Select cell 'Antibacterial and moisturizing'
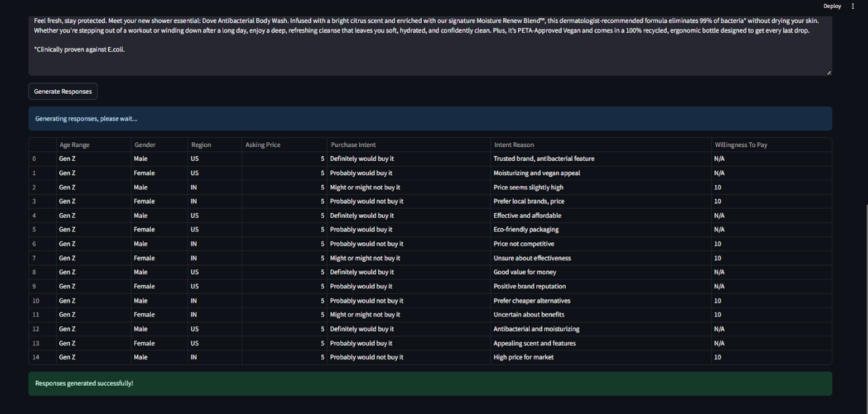868x414 pixels. pos(601,329)
